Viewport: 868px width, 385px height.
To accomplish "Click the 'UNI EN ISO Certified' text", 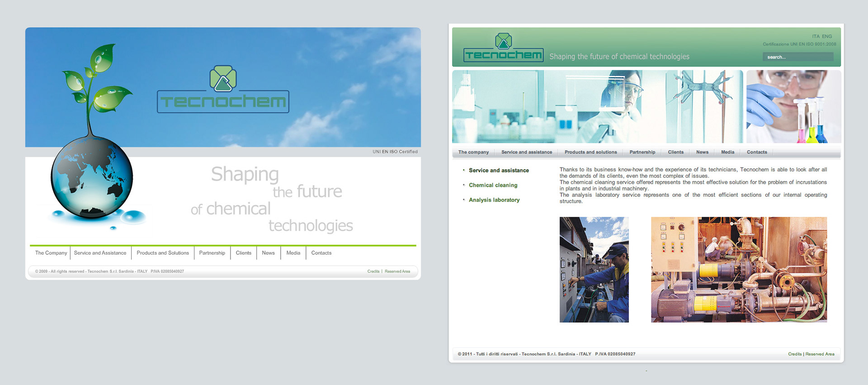I will click(x=395, y=152).
